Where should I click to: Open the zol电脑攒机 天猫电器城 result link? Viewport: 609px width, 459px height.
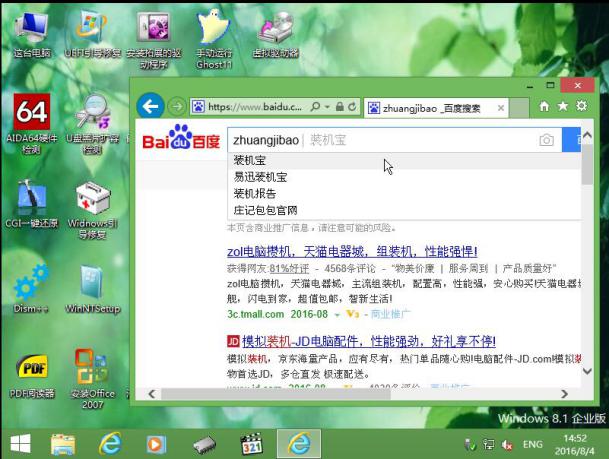(352, 252)
